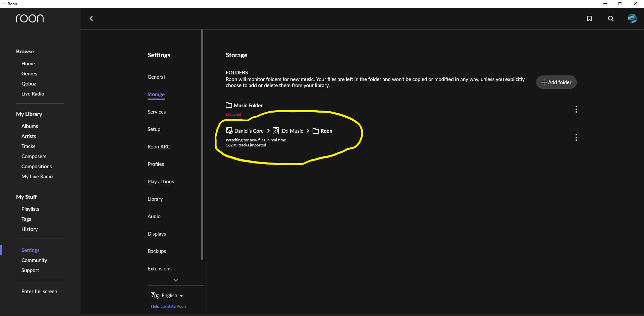Open Community in sidebar
The width and height of the screenshot is (644, 316).
tap(34, 260)
